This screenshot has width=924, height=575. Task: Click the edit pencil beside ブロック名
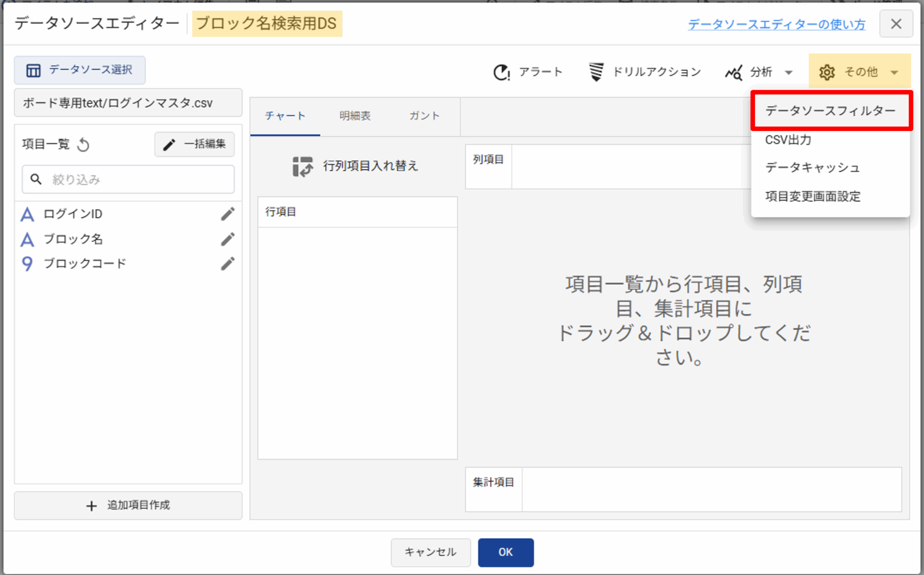[x=228, y=239]
